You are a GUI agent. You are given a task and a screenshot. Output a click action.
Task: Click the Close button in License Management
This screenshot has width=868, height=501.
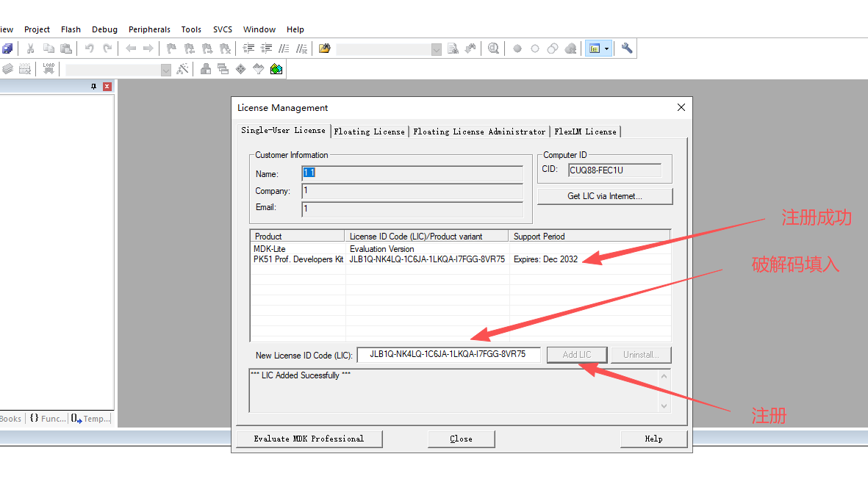click(461, 439)
